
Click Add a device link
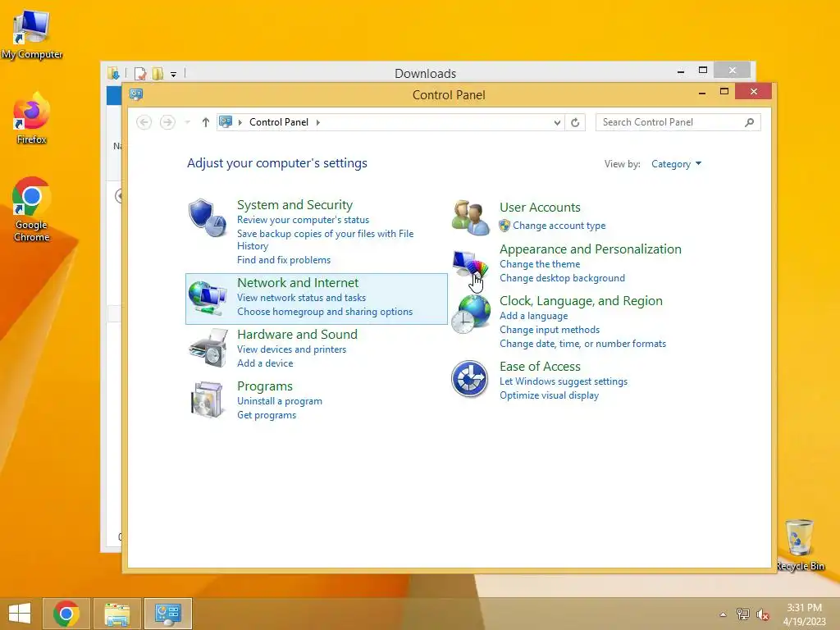265,363
